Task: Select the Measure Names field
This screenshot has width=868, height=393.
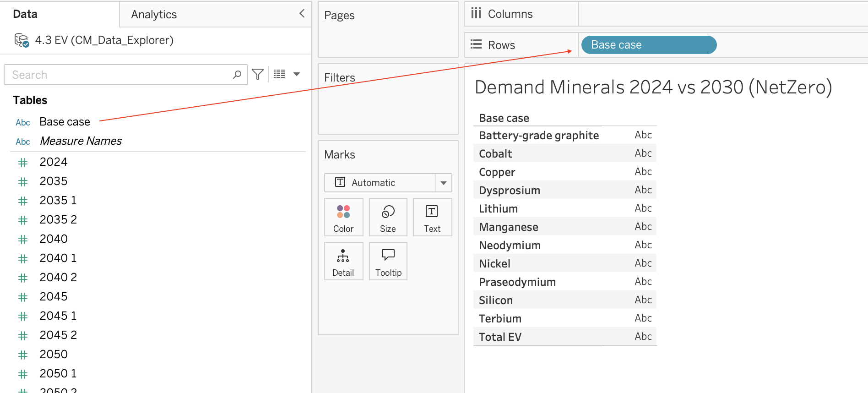Action: coord(81,141)
